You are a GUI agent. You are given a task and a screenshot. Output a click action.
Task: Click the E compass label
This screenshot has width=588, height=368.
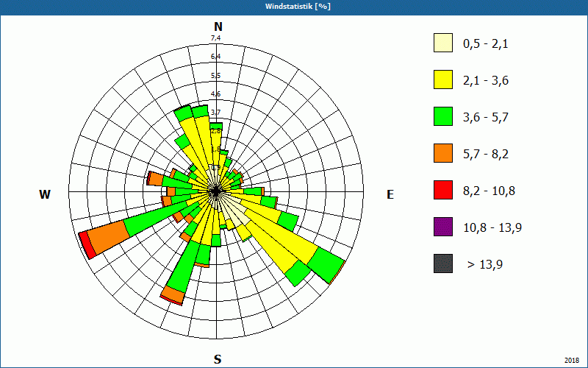(390, 194)
